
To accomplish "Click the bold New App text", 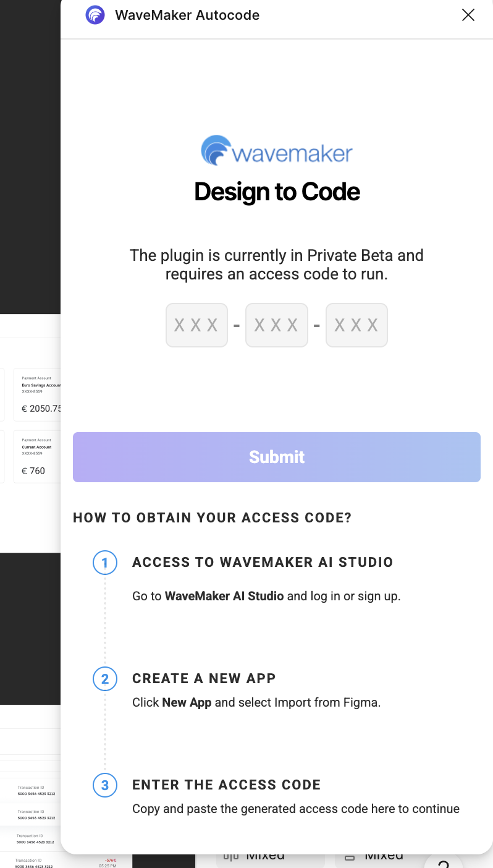I will pyautogui.click(x=187, y=703).
